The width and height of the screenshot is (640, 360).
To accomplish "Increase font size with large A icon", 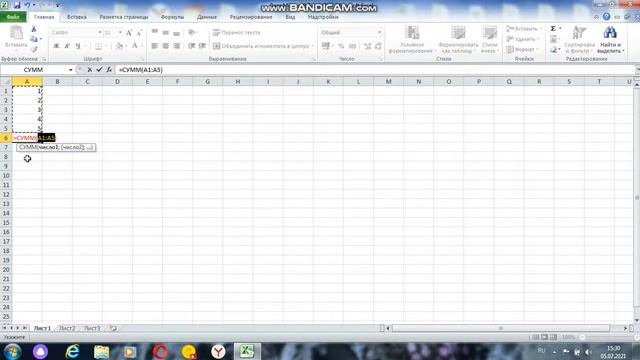I will pyautogui.click(x=129, y=32).
